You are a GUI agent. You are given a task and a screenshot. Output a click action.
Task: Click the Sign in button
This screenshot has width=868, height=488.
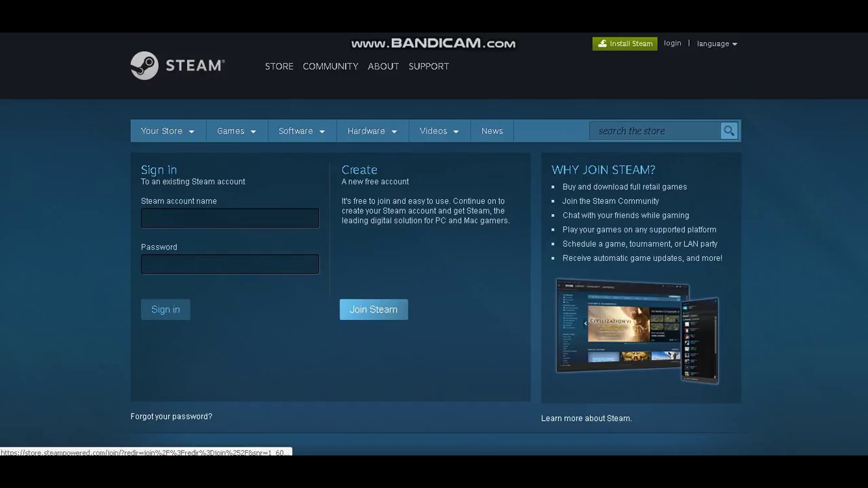tap(165, 309)
